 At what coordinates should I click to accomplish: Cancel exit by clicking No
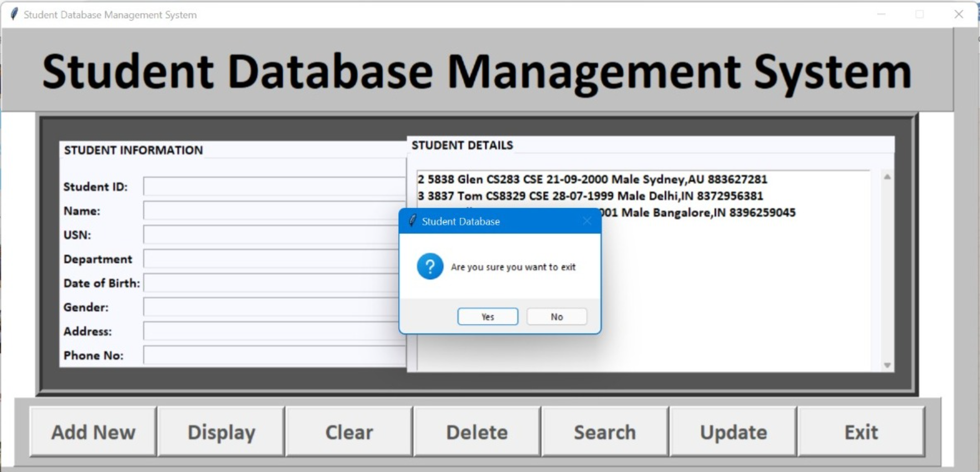pyautogui.click(x=557, y=317)
